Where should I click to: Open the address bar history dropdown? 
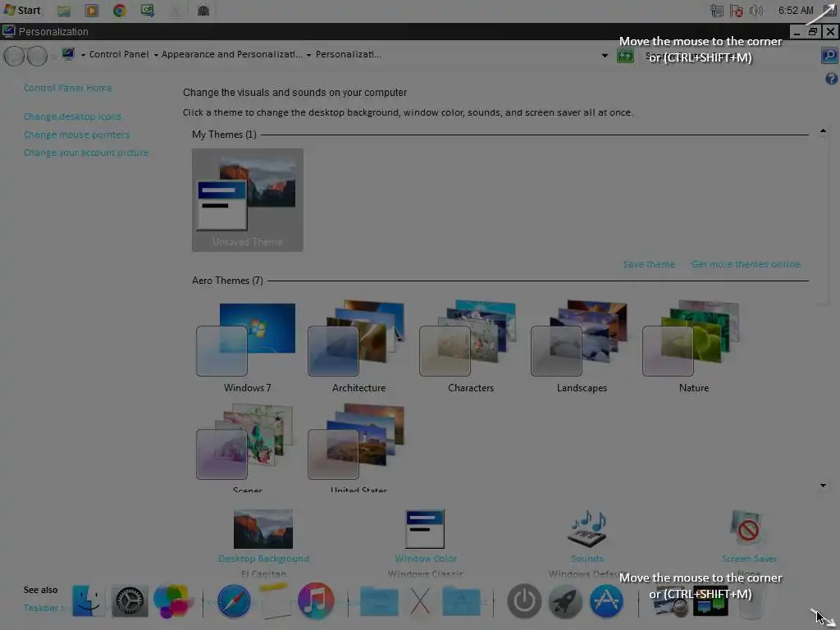pos(605,55)
